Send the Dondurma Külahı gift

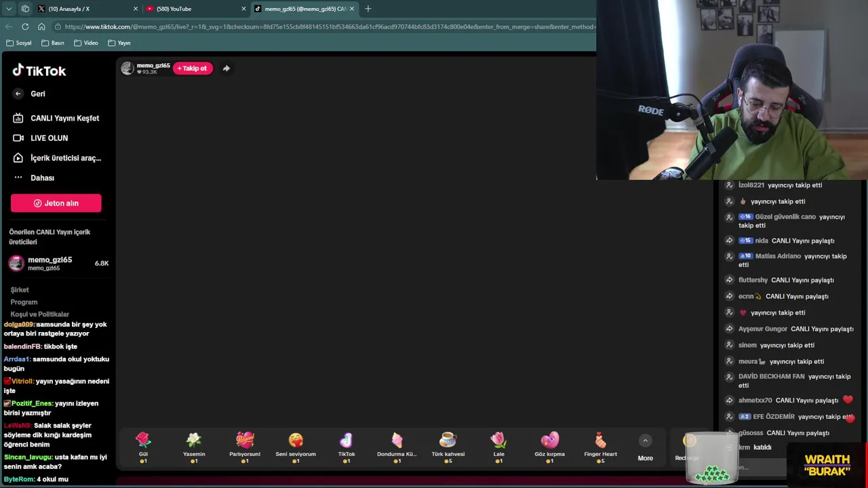coord(397,447)
